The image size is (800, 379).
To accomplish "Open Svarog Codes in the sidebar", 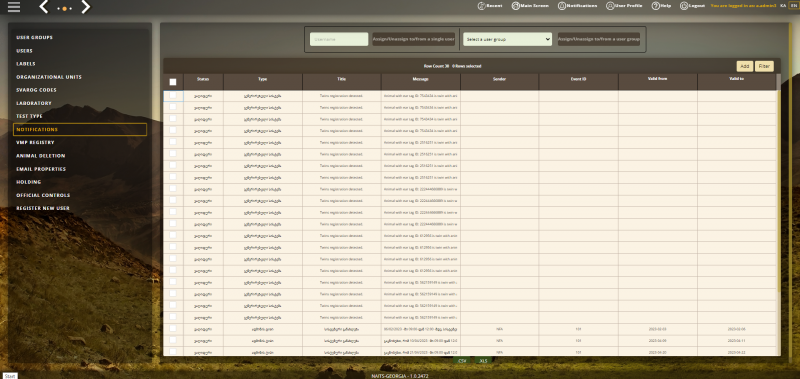I will click(x=36, y=90).
